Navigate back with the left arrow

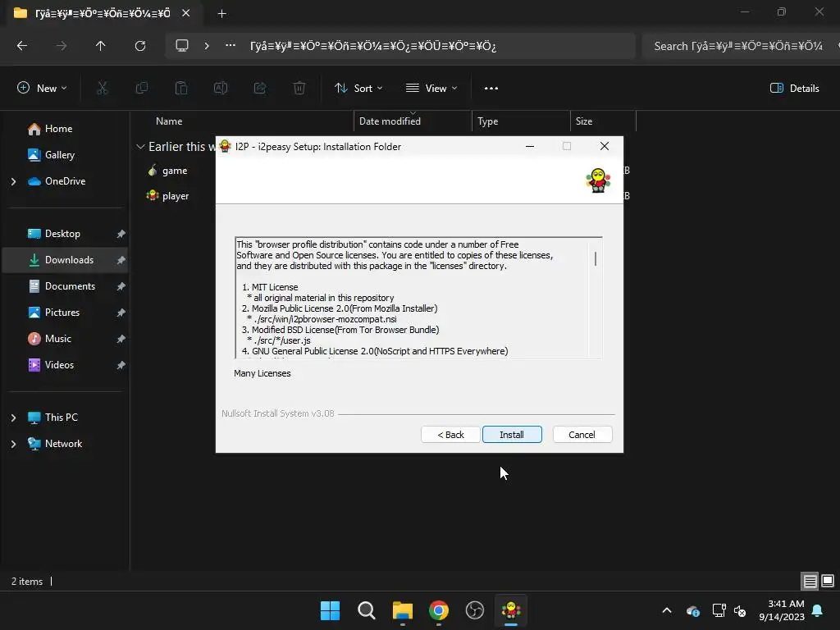22,46
